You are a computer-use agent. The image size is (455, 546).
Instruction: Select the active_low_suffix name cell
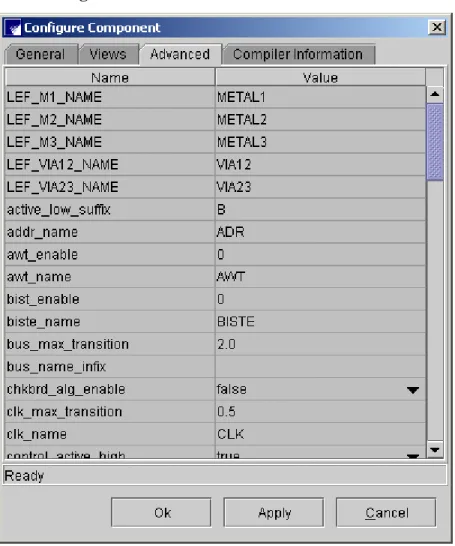(x=110, y=210)
